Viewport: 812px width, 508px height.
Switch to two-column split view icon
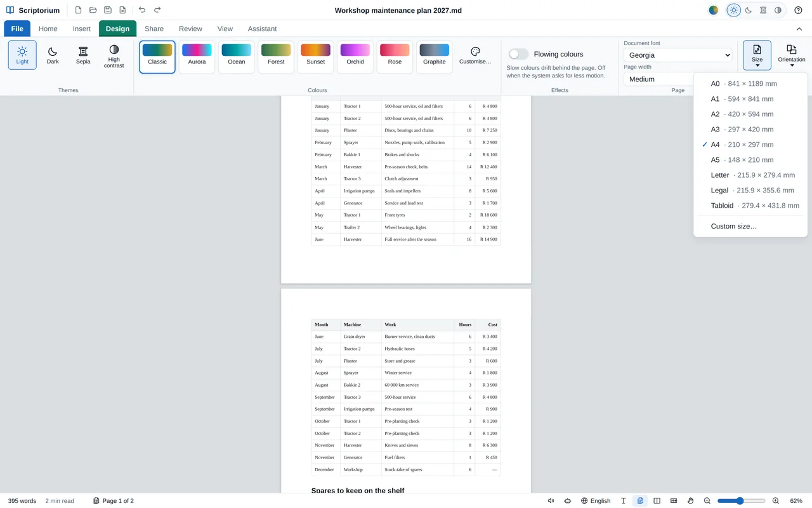(657, 501)
